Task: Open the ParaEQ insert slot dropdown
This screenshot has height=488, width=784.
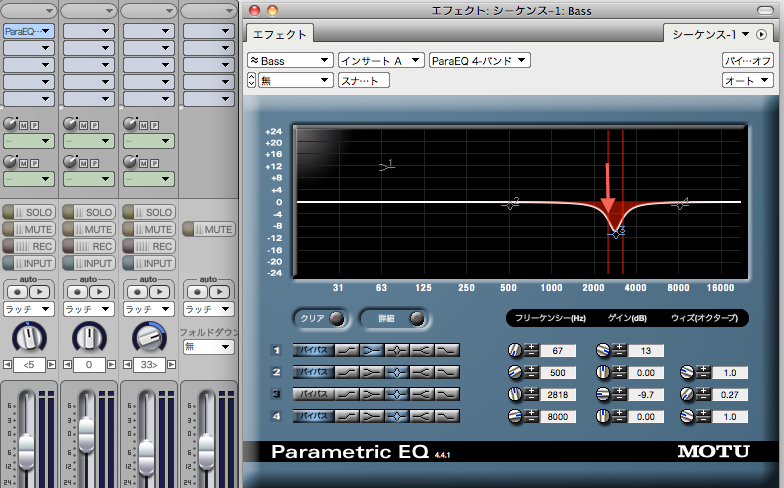Action: (28, 31)
